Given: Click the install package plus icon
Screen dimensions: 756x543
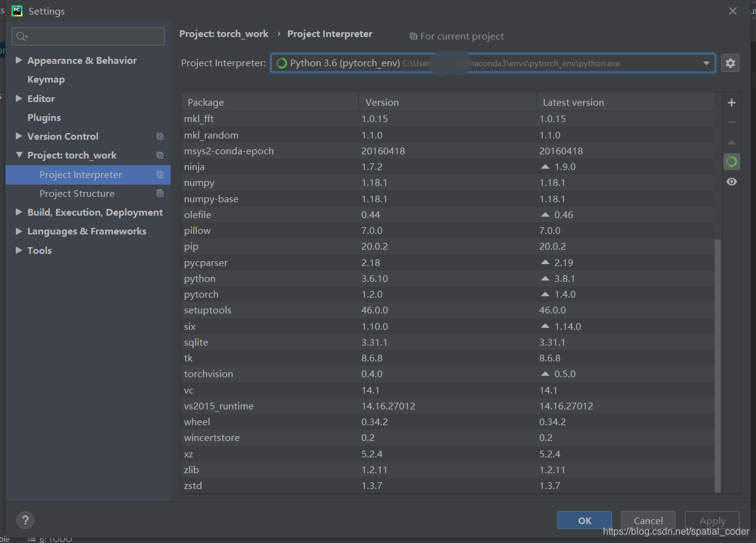Looking at the screenshot, I should coord(731,103).
